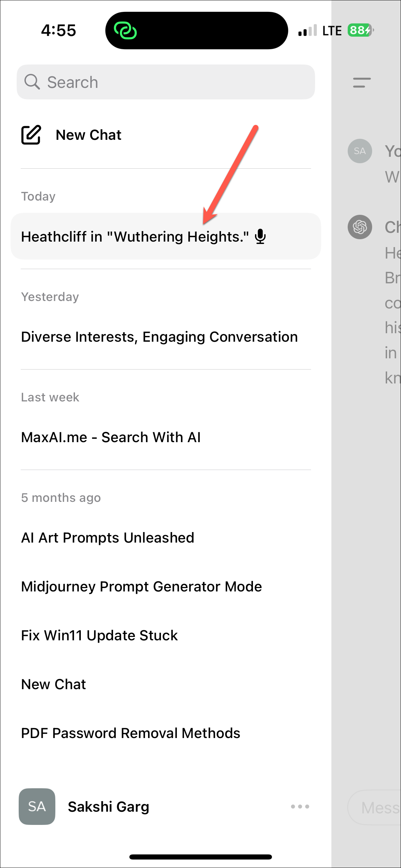This screenshot has width=401, height=868.
Task: Tap the partially visible Message input box
Action: click(x=377, y=807)
